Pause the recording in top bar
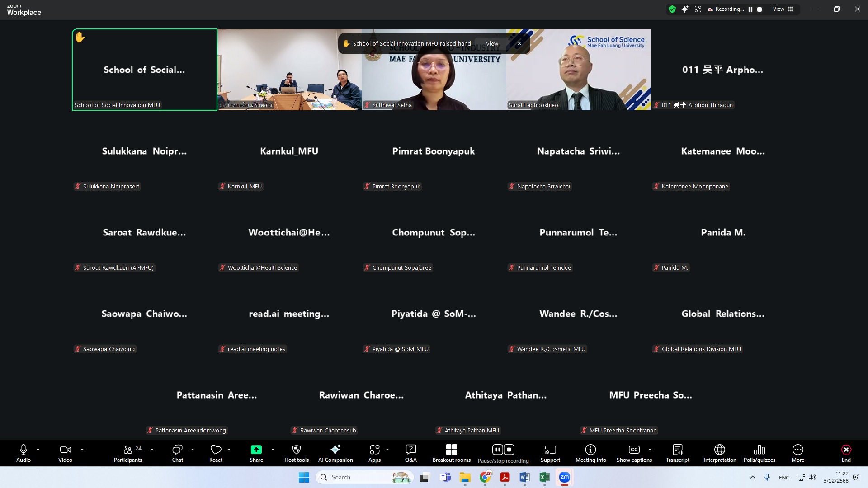Viewport: 868px width, 488px height. 750,9
